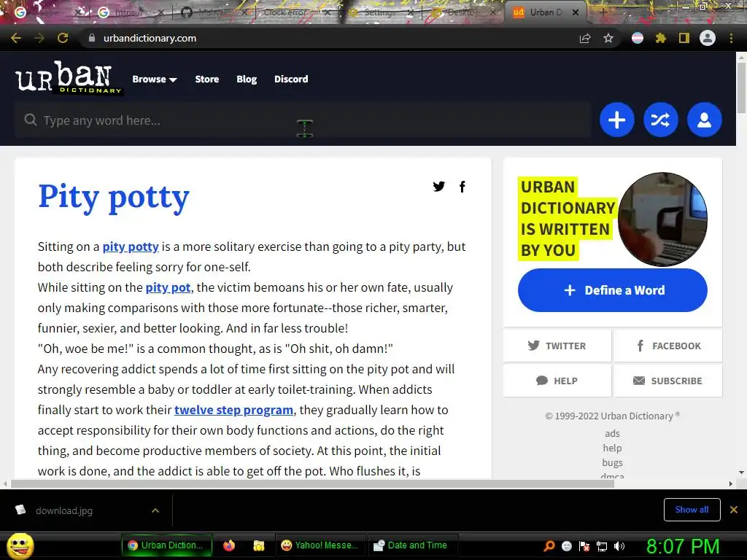The height and width of the screenshot is (560, 747).
Task: Reload the Urban Dictionary page
Action: click(x=63, y=38)
